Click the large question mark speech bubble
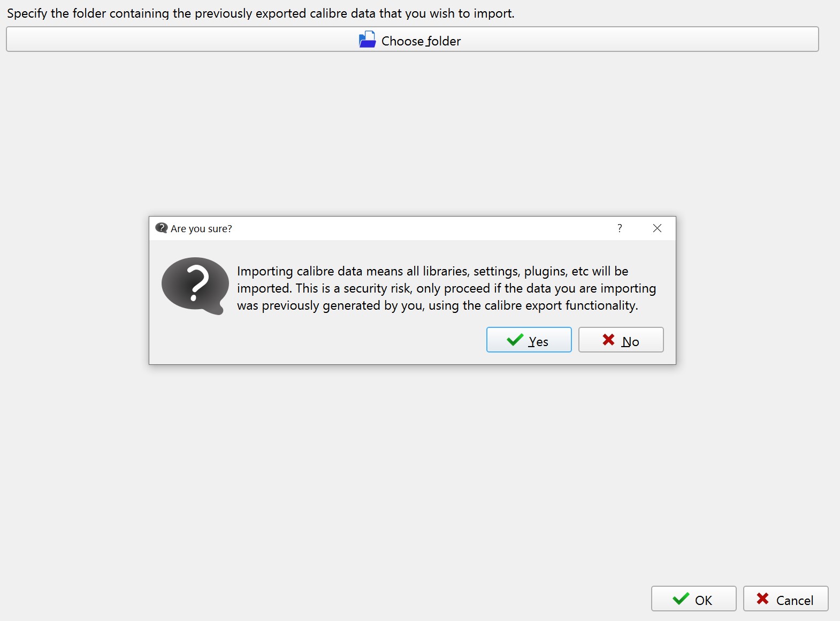This screenshot has width=840, height=621. [x=195, y=286]
